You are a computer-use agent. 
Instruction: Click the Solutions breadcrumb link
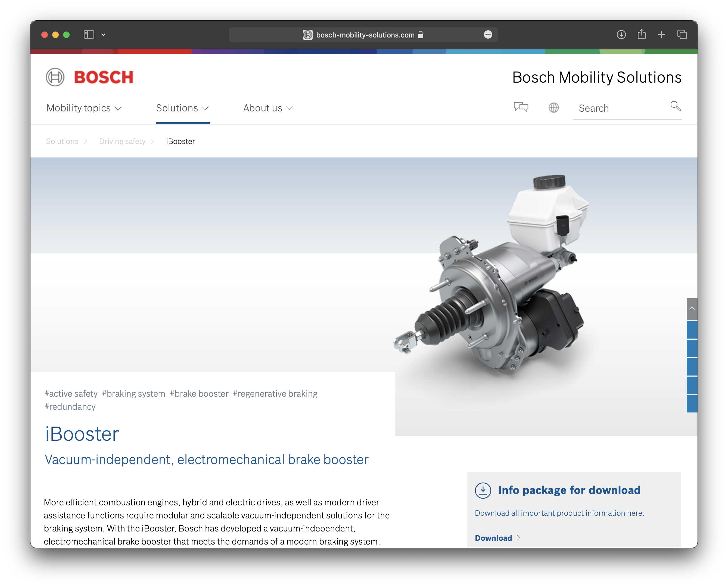coord(62,141)
